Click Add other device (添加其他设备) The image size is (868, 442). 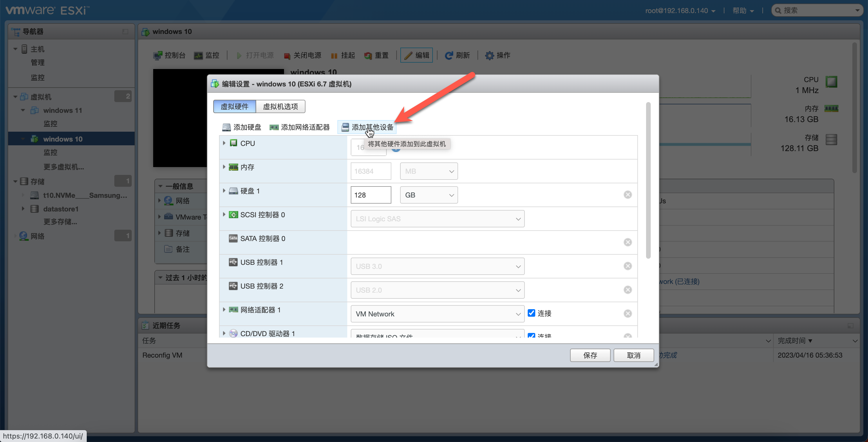[367, 127]
